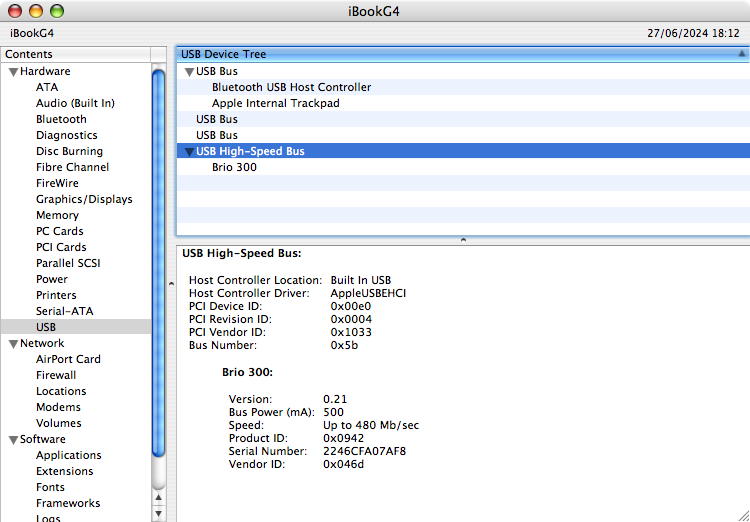Select ATA in the Hardware list
This screenshot has height=522, width=750.
(47, 87)
